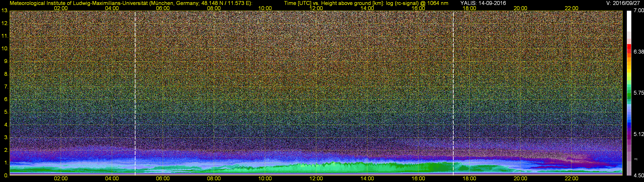The width and height of the screenshot is (644, 182).
Task: Click 08:00 on the top time axis
Action: pos(214,8)
